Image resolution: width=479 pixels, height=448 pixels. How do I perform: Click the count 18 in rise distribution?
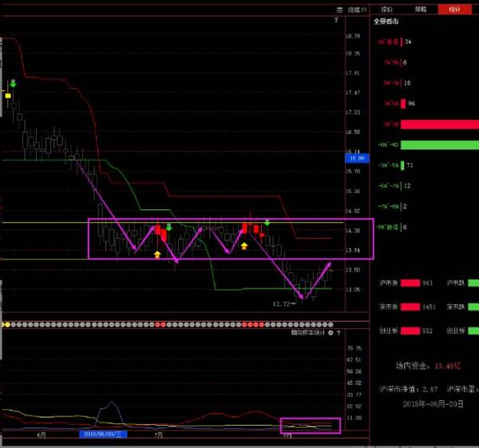407,83
